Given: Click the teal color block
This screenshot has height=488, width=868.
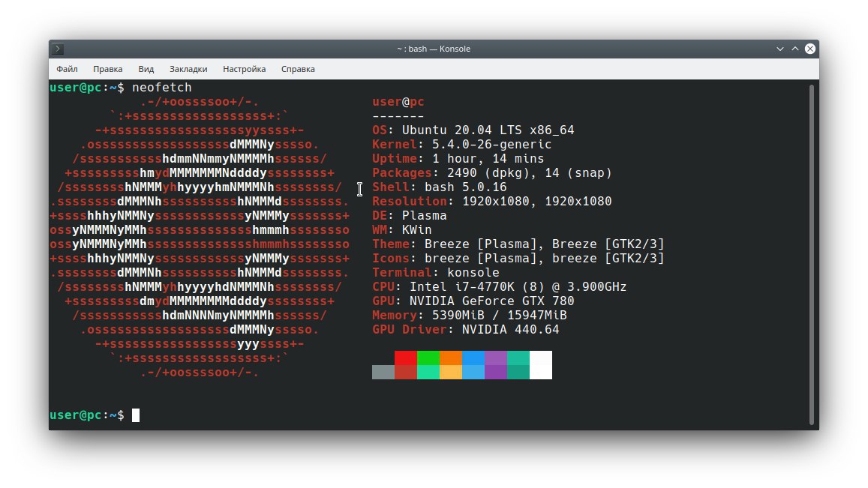Looking at the screenshot, I should (518, 358).
